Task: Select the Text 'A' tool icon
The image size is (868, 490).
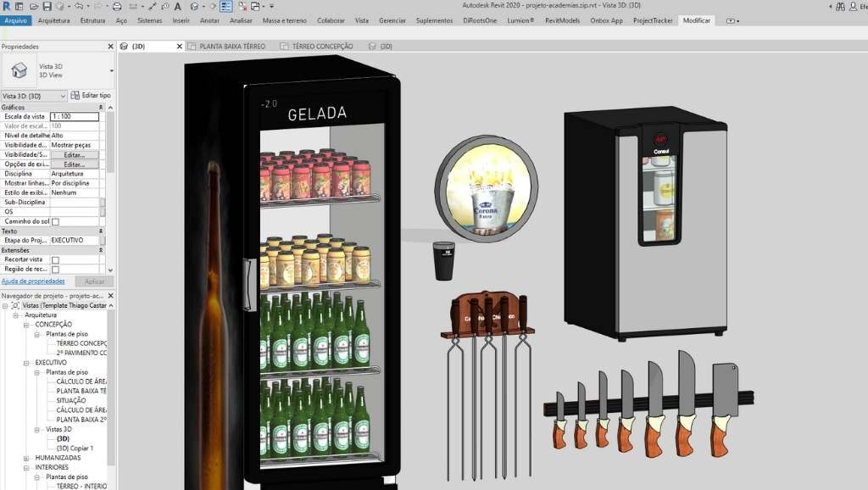Action: [x=177, y=6]
